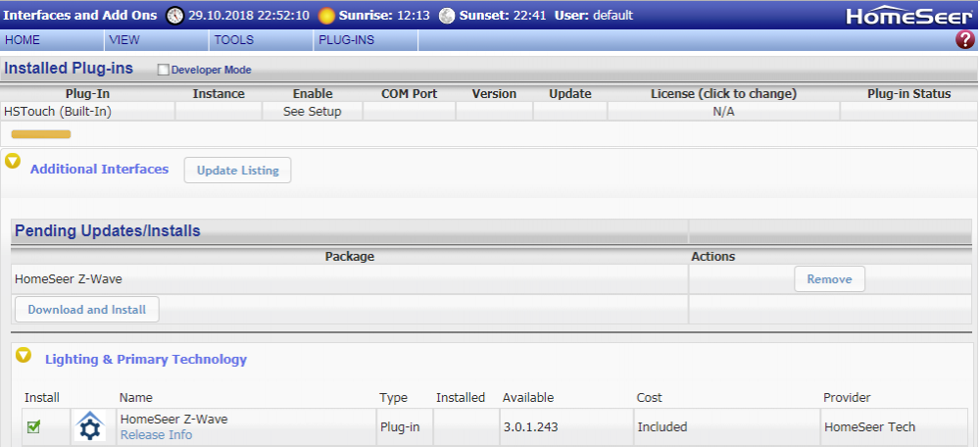The width and height of the screenshot is (980, 447).
Task: Open the Release Info link
Action: coord(156,434)
